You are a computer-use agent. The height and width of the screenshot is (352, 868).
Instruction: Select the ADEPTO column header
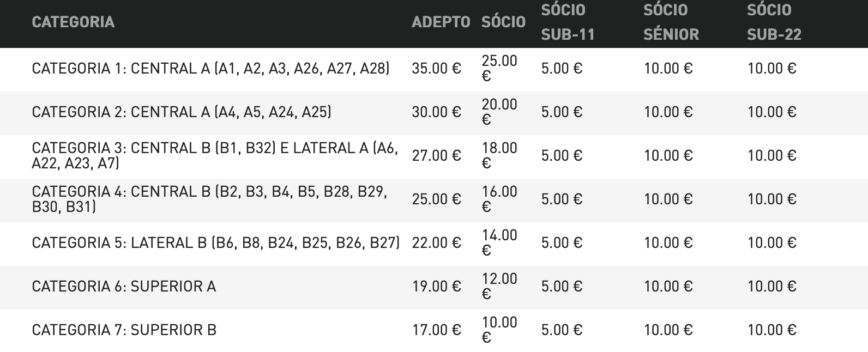click(x=441, y=22)
